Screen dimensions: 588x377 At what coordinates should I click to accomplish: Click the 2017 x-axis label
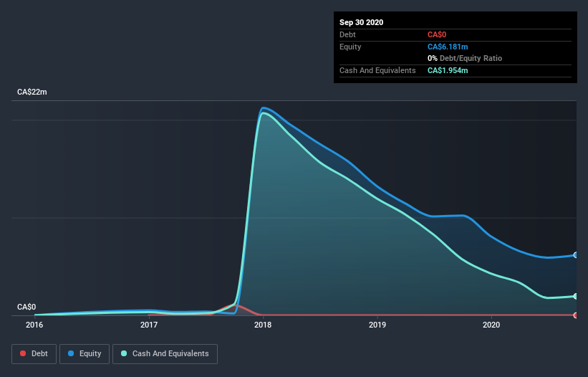(149, 325)
